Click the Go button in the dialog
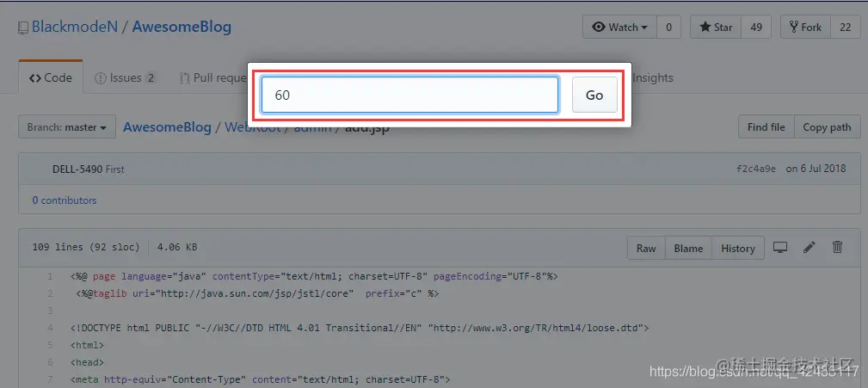The width and height of the screenshot is (868, 388). [594, 95]
